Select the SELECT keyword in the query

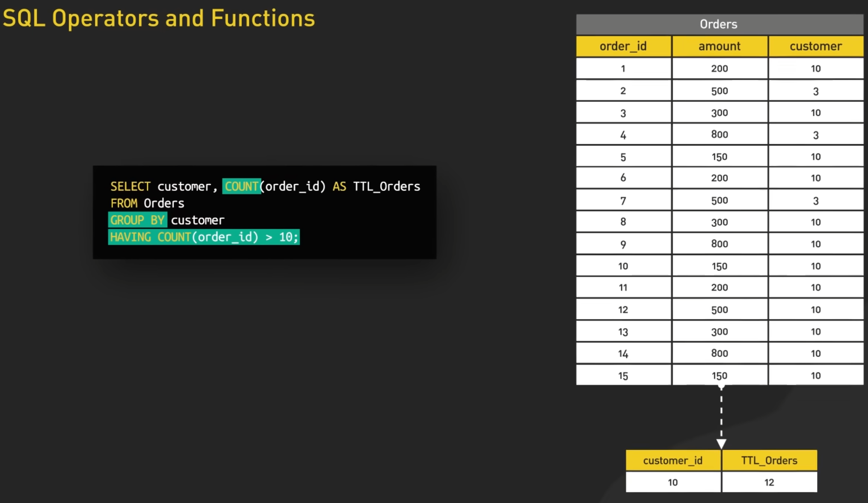click(130, 187)
